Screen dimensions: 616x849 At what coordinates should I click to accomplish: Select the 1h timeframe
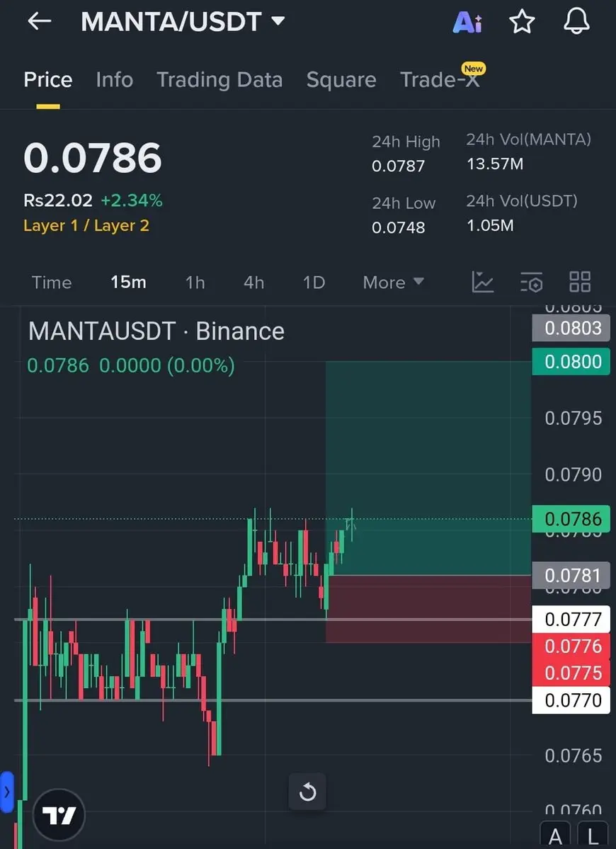(195, 282)
